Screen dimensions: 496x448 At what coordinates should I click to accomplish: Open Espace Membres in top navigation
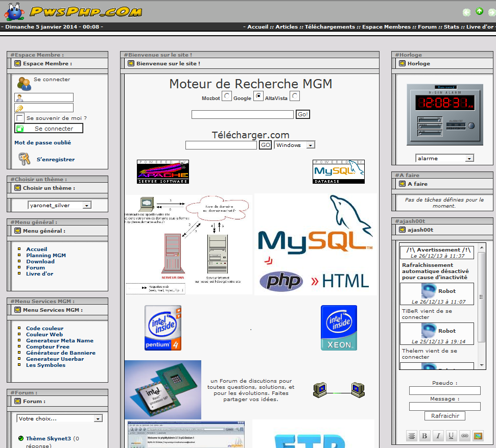coord(387,27)
